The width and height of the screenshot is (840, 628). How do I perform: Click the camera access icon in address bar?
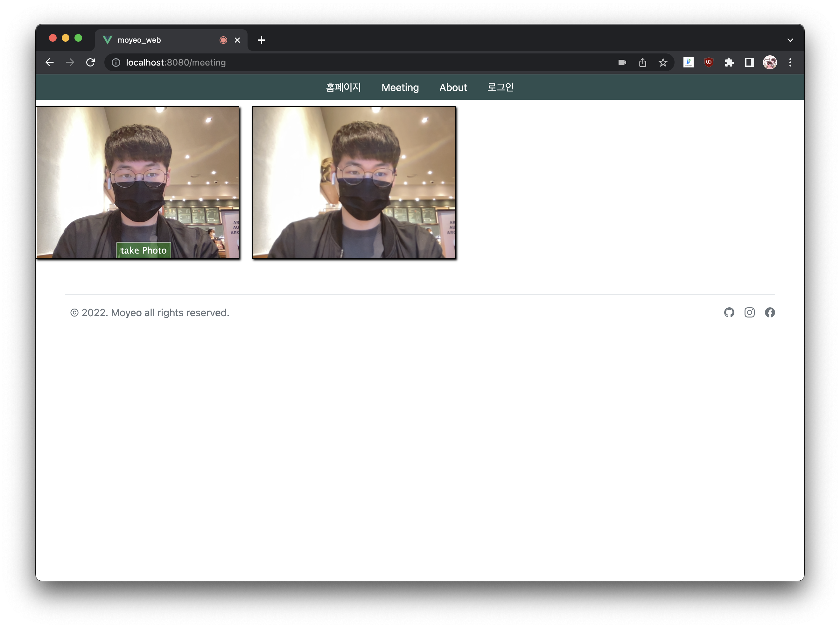(622, 62)
